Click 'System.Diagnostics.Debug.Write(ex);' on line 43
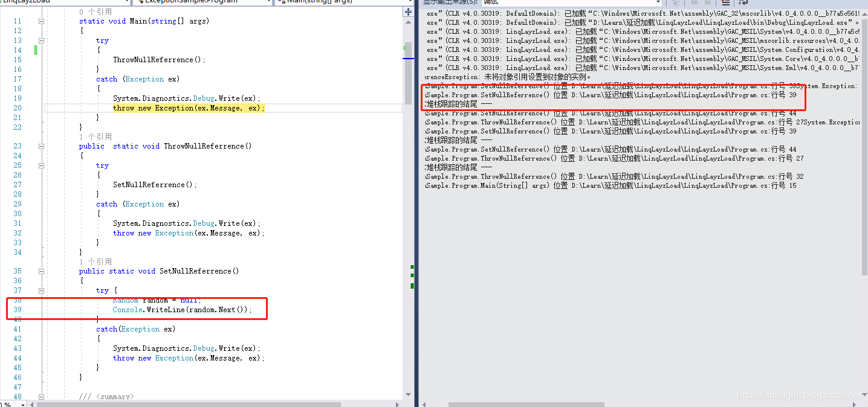The image size is (868, 407). (x=187, y=348)
